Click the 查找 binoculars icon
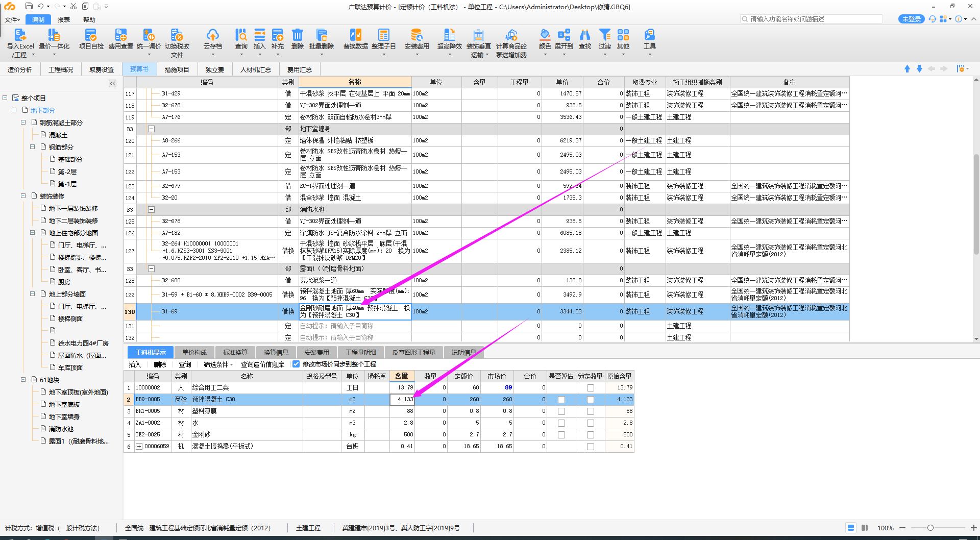Screen dimensions: 980x540 click(x=584, y=35)
